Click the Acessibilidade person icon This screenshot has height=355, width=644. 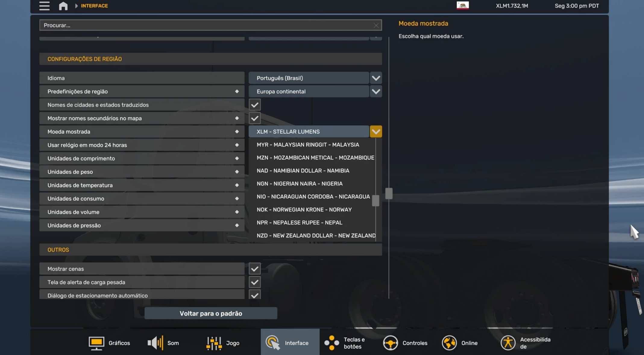[x=508, y=343]
